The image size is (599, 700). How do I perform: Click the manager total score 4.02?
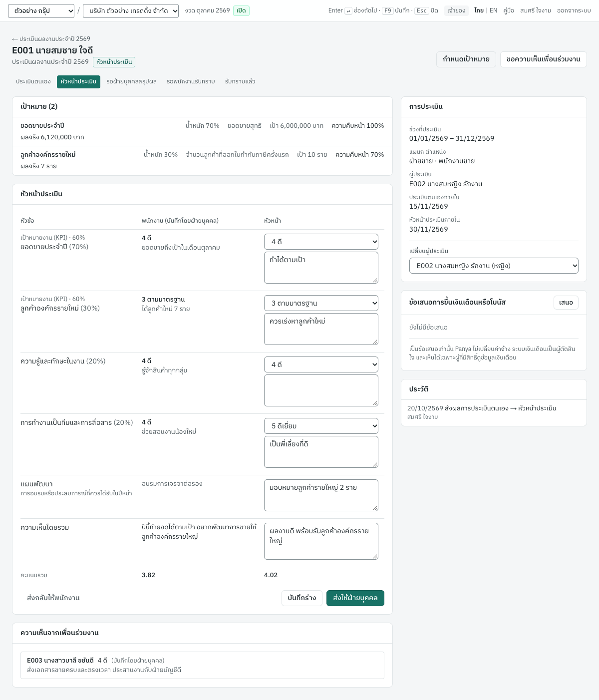coord(271,575)
